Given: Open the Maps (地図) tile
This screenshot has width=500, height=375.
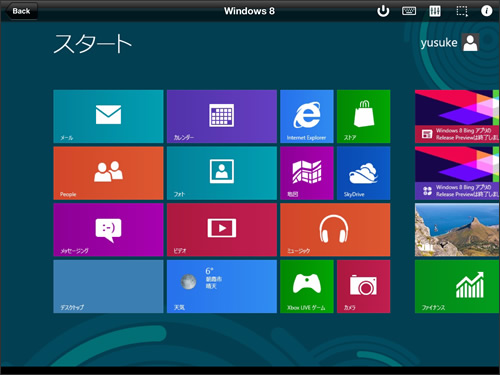Looking at the screenshot, I should (307, 173).
